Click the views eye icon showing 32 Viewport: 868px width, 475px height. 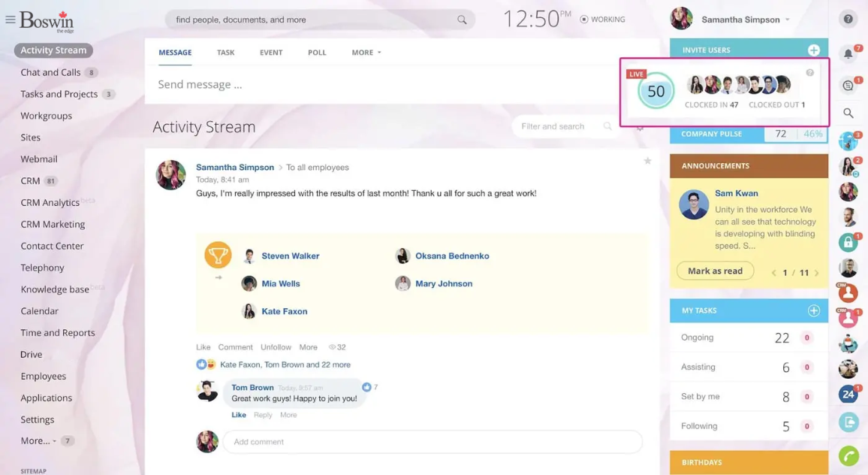[332, 347]
